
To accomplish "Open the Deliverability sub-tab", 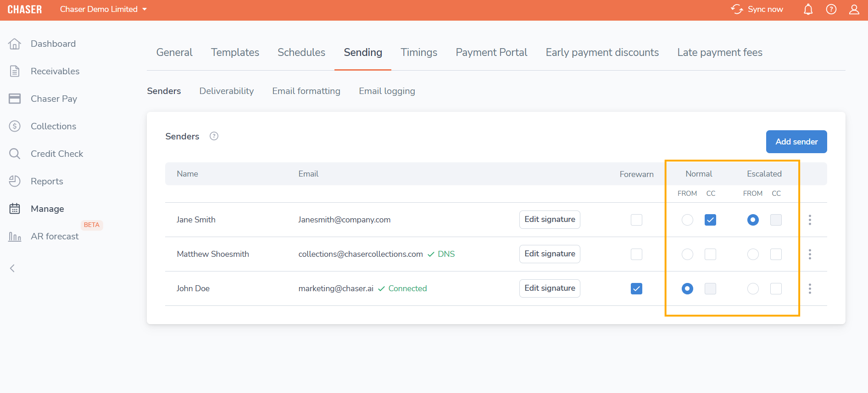I will 226,91.
